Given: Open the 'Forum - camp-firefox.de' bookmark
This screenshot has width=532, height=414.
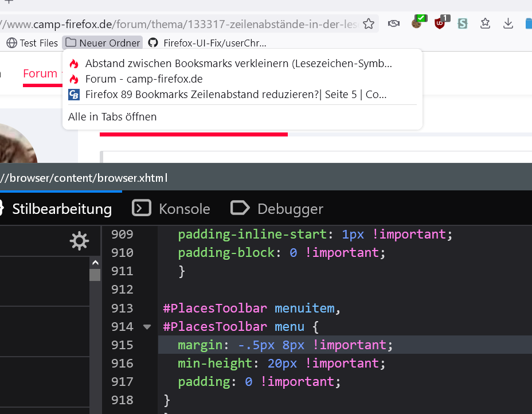Looking at the screenshot, I should point(143,79).
